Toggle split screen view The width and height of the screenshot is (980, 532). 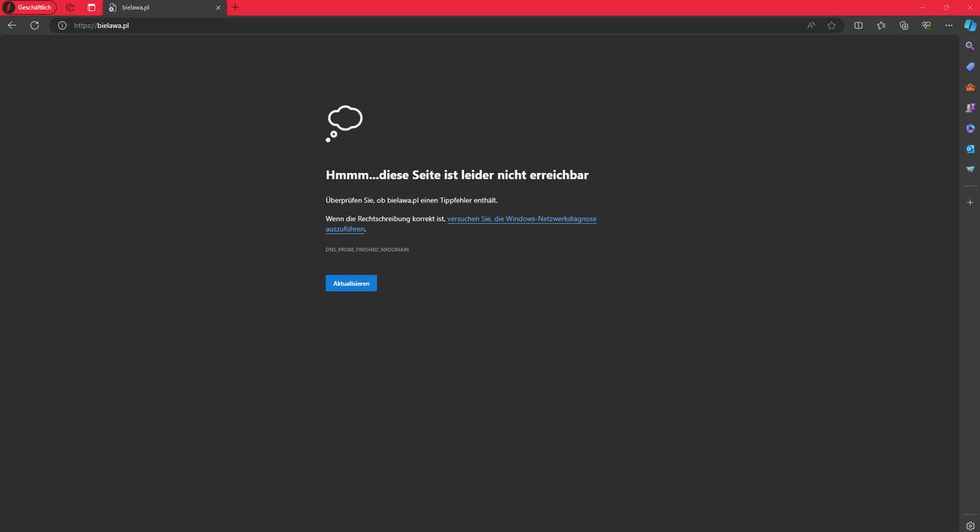[x=859, y=26]
